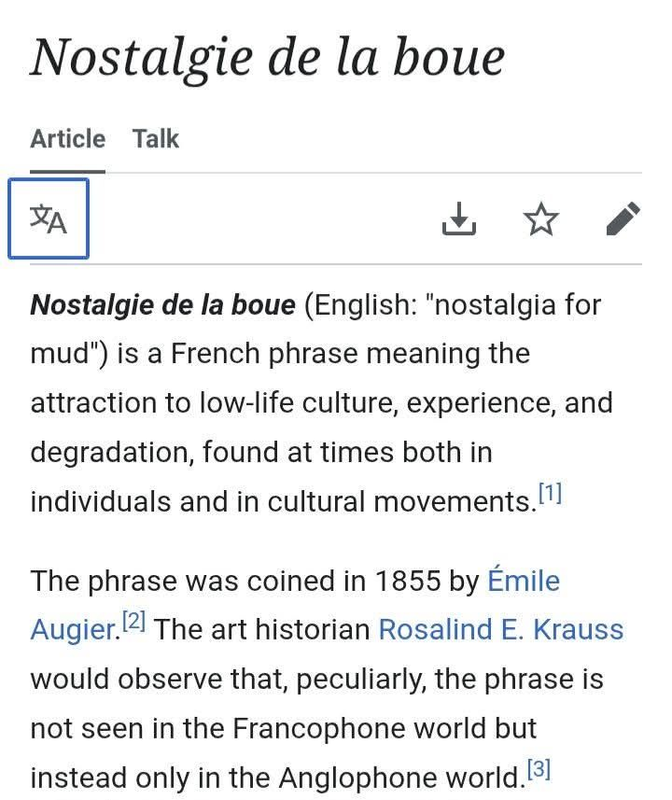Screen dimensions: 672x800
Task: Open the language selection icon
Action: [x=49, y=218]
